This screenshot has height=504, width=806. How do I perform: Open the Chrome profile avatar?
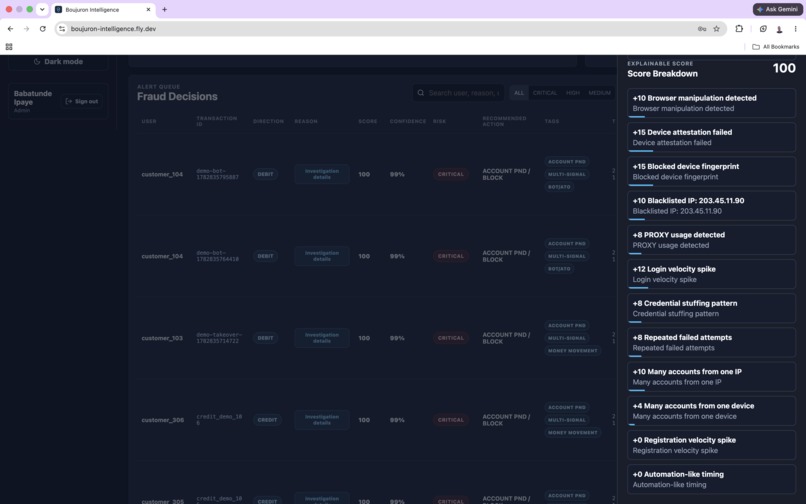point(779,29)
